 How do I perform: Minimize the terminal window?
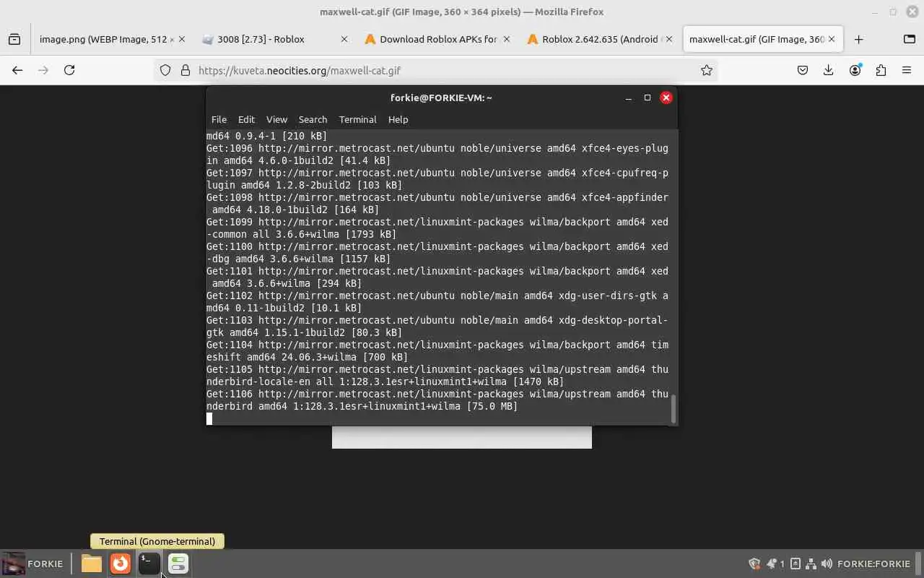(629, 98)
